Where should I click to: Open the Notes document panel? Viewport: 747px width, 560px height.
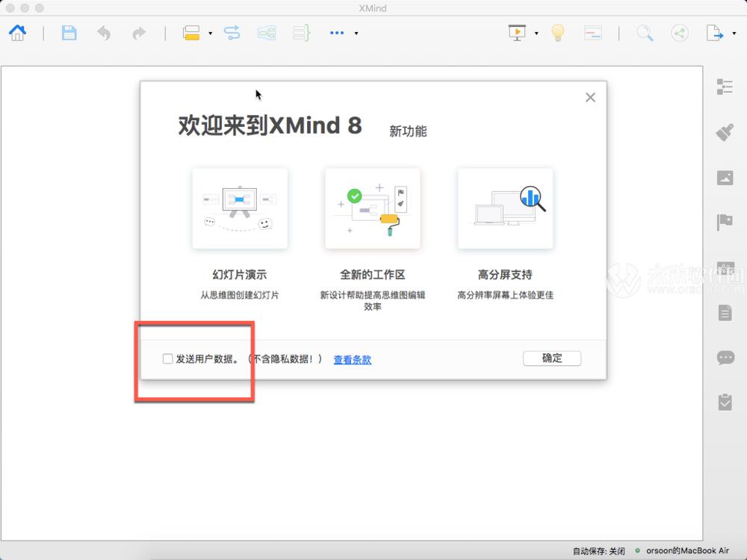tap(725, 313)
